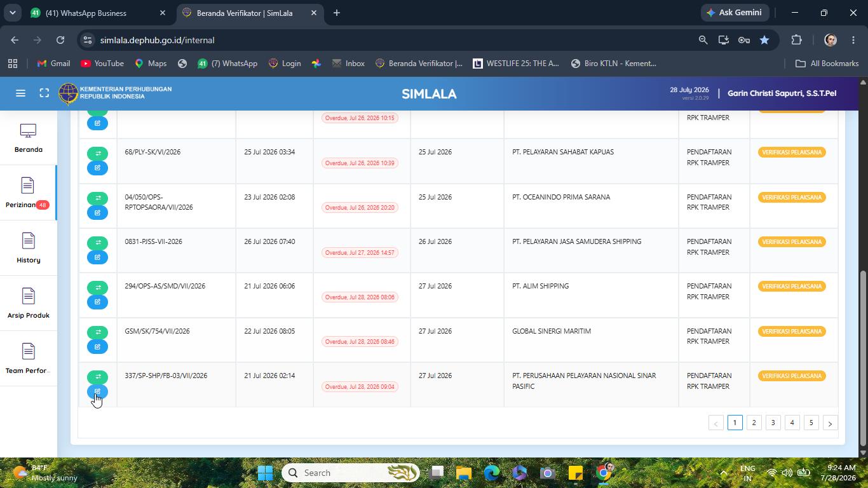
Task: Open Chrome extensions puzzle icon
Action: click(x=796, y=40)
